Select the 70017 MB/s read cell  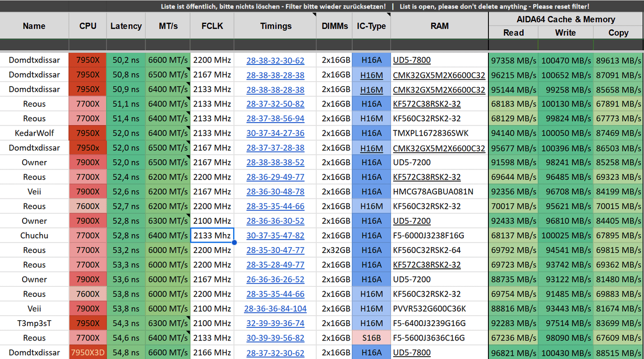coord(513,207)
